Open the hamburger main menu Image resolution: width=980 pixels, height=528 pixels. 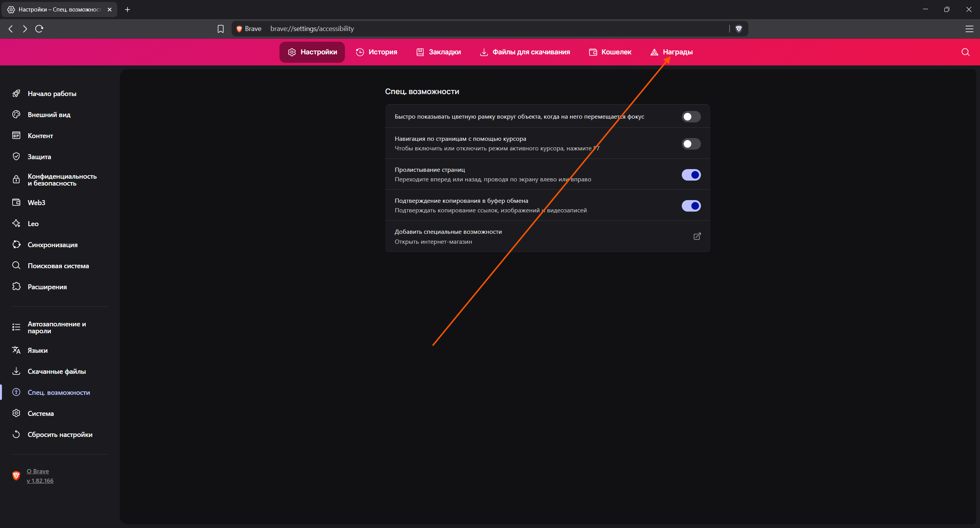click(969, 29)
